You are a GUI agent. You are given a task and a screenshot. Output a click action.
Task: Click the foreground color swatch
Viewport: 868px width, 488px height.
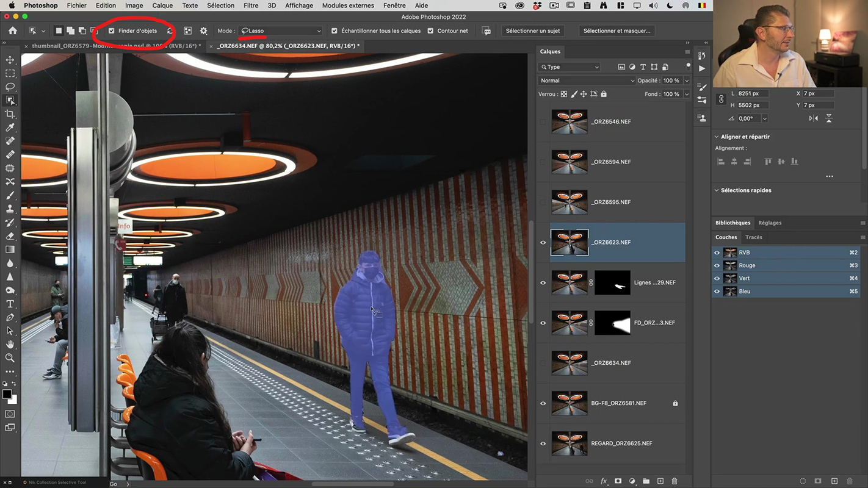(x=7, y=395)
